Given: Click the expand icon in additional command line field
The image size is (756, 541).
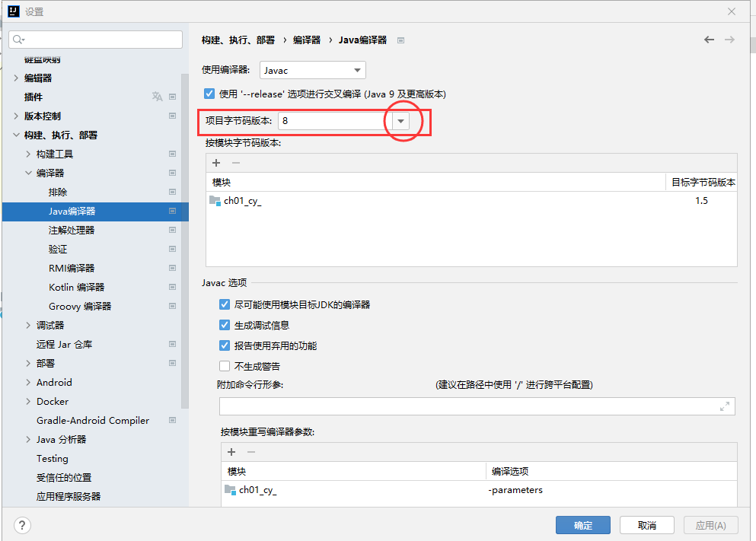Looking at the screenshot, I should point(724,407).
